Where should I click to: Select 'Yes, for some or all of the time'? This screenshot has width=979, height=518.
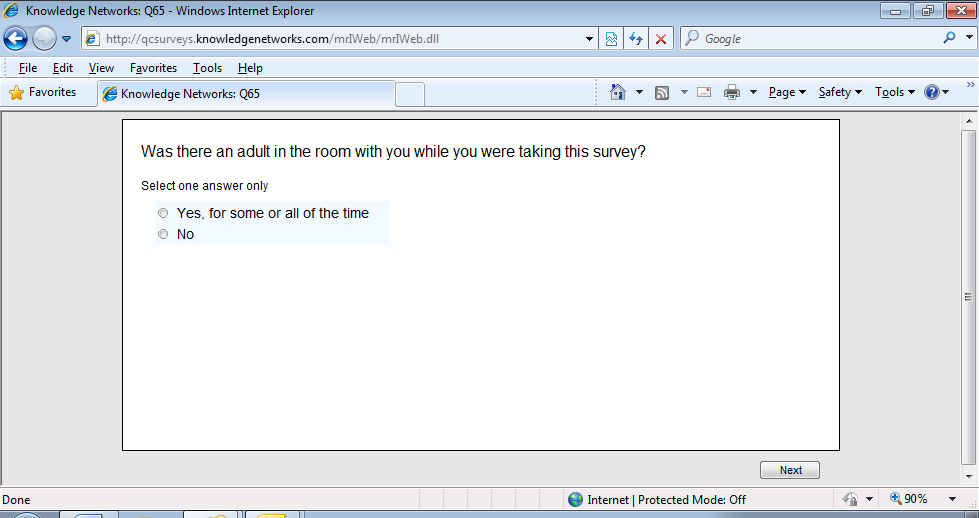[163, 213]
